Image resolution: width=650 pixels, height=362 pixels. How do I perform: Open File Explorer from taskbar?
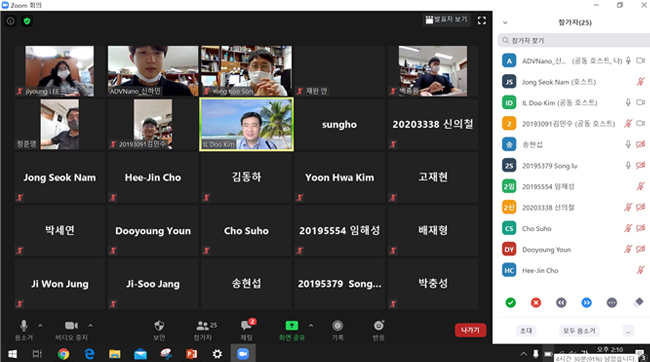pyautogui.click(x=115, y=354)
